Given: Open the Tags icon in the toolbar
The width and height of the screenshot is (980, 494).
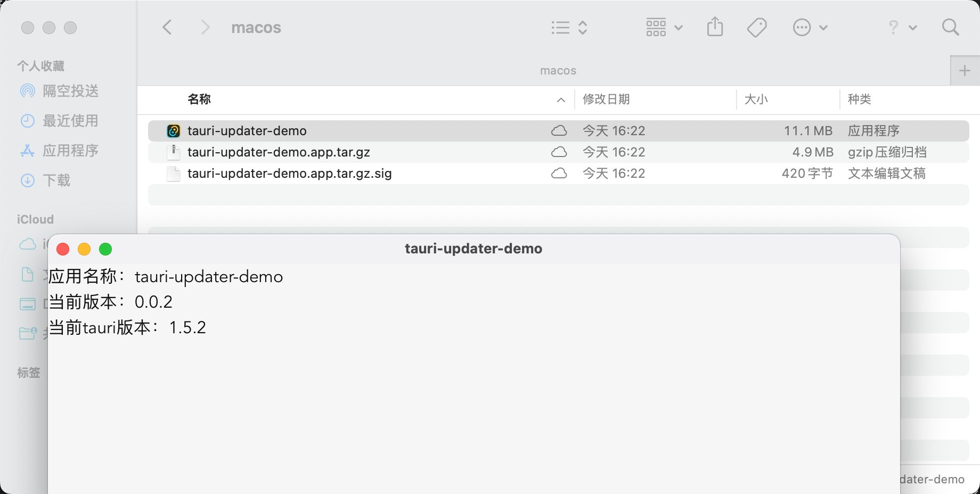Looking at the screenshot, I should [x=756, y=27].
